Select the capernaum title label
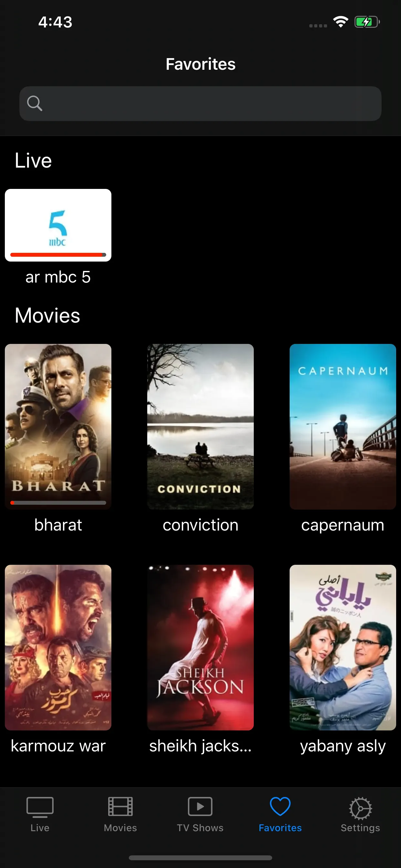 click(x=343, y=526)
